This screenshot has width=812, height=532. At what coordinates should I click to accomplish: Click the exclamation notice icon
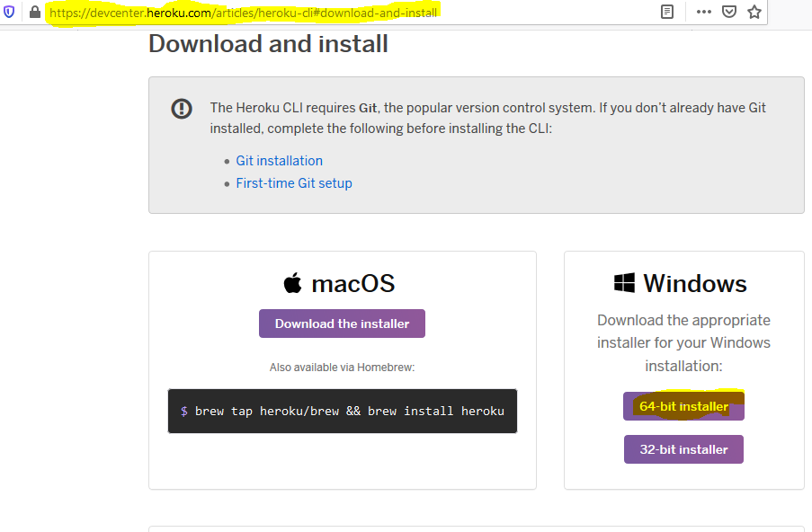tap(182, 109)
